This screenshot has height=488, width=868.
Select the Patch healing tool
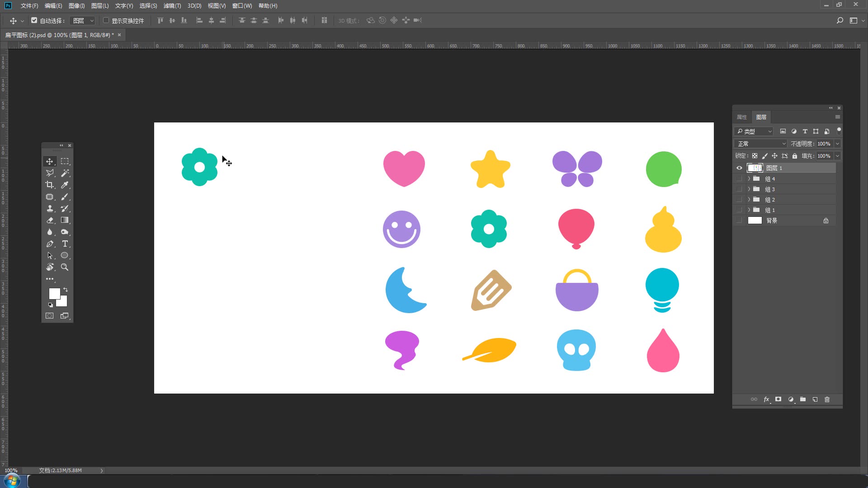point(50,197)
